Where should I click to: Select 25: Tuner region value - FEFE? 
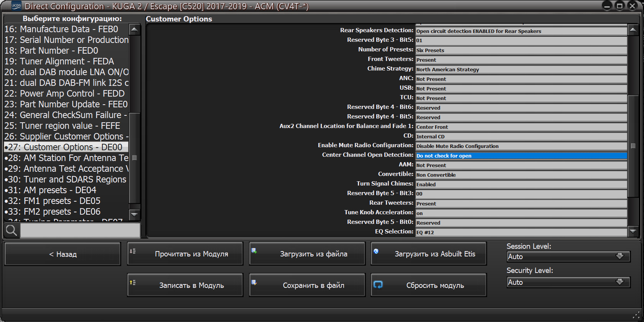(66, 126)
